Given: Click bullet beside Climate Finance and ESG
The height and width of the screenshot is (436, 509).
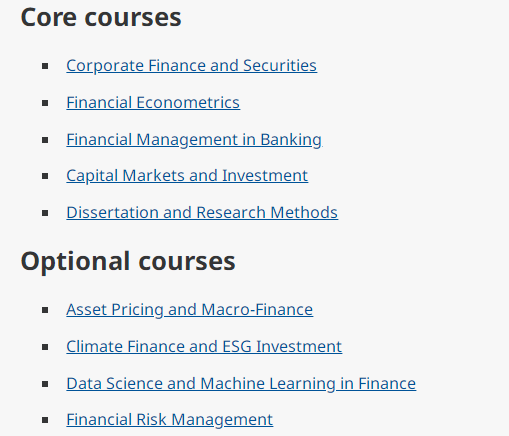Looking at the screenshot, I should (45, 347).
